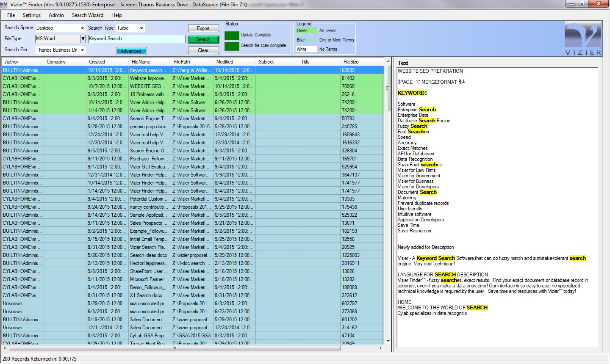Sort by the FileSize column header
Viewport: 610px width, 364px height.
point(362,62)
